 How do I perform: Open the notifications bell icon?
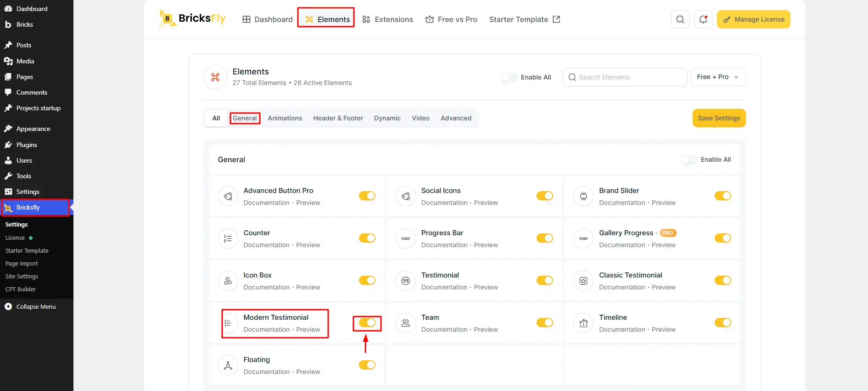(703, 19)
